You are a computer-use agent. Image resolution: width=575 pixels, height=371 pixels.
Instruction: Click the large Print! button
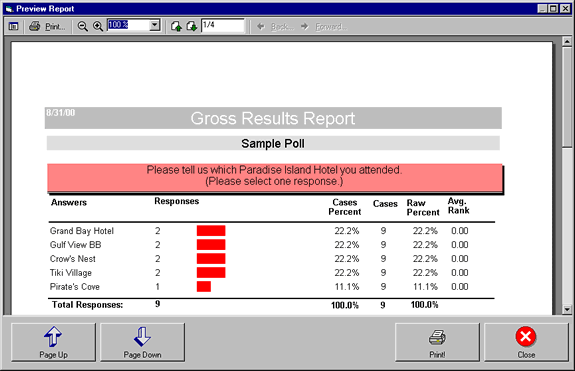tap(437, 342)
